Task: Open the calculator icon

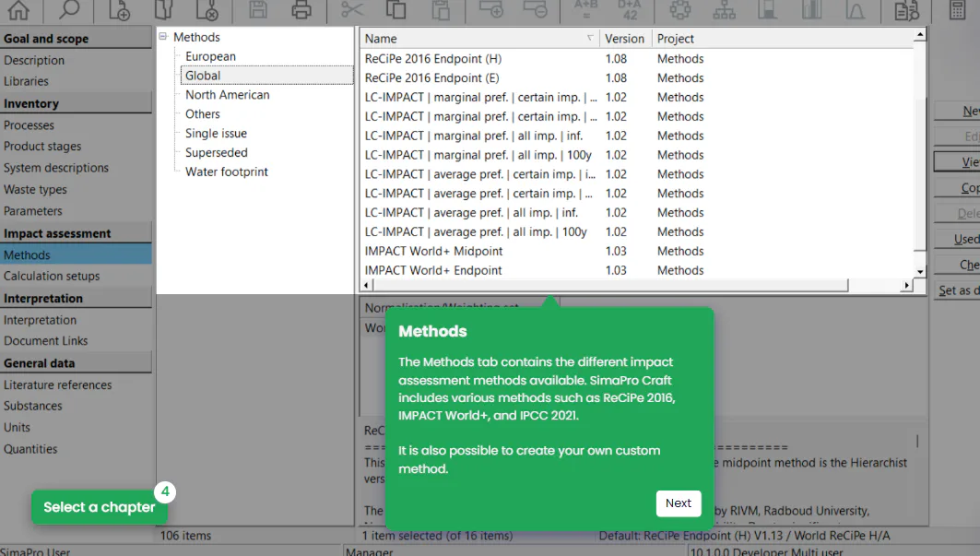Action: (957, 9)
